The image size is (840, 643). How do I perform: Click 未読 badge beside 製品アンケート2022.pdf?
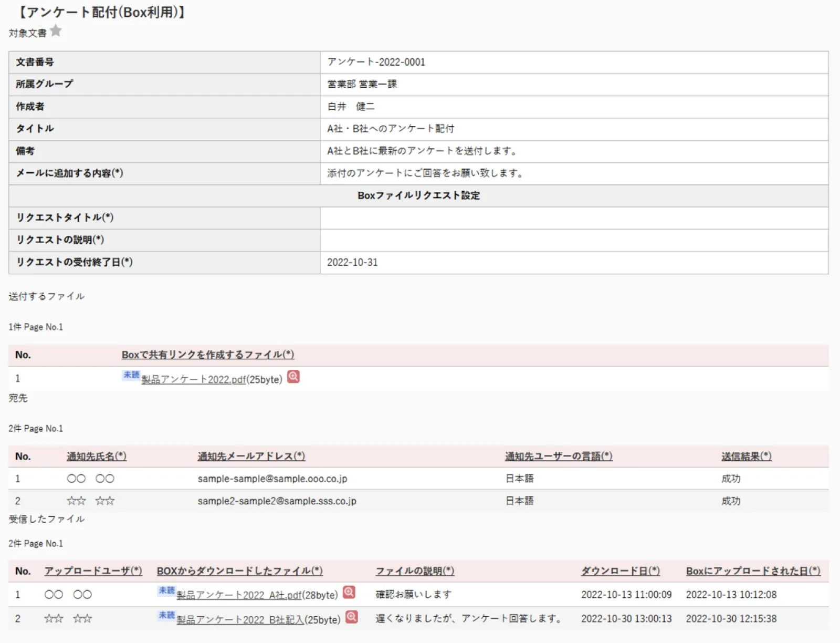click(x=131, y=375)
